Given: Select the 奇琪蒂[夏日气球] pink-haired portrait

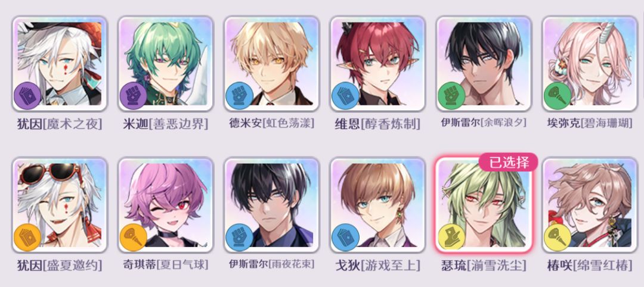Looking at the screenshot, I should tap(166, 205).
